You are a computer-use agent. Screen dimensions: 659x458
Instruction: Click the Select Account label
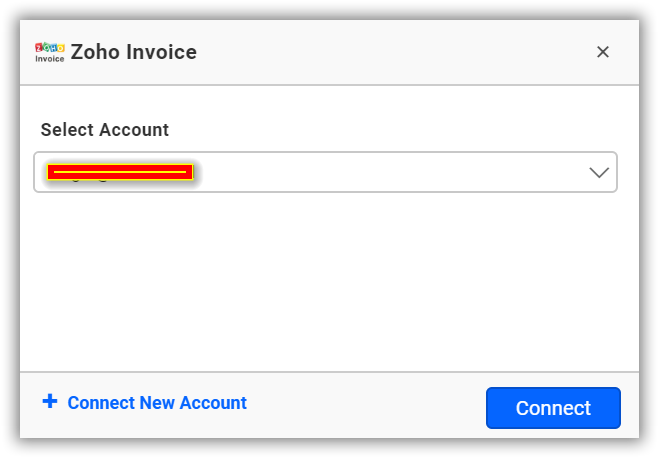[x=105, y=130]
